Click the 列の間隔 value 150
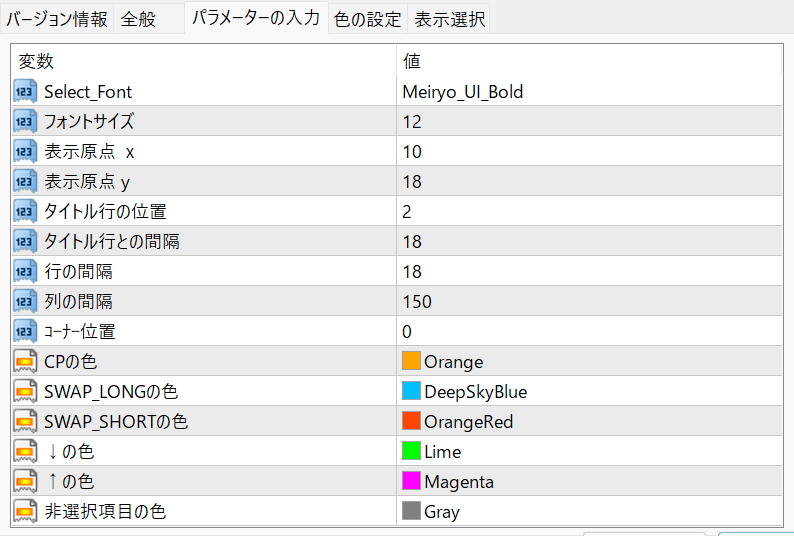The height and width of the screenshot is (536, 794). tap(416, 302)
